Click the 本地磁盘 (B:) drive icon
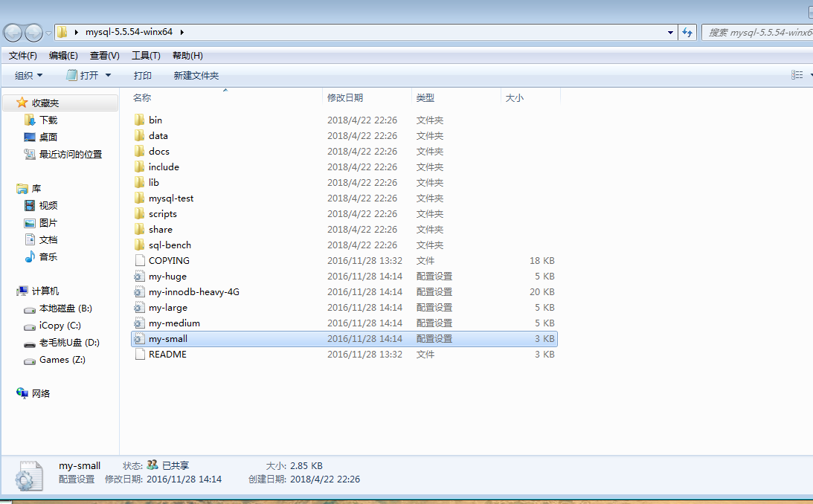The width and height of the screenshot is (813, 504). click(x=30, y=310)
